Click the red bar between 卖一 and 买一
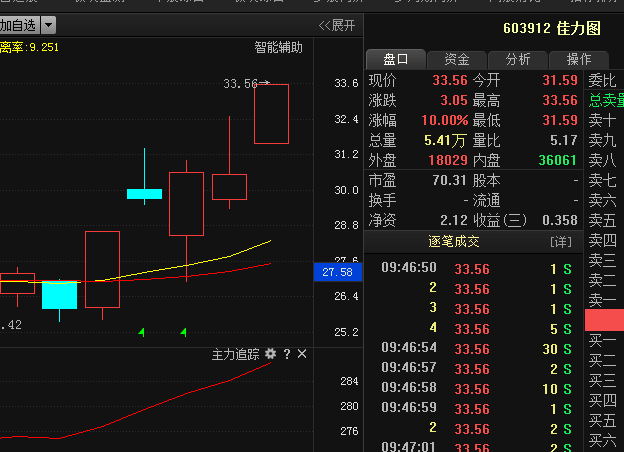The height and width of the screenshot is (452, 624). (x=604, y=320)
